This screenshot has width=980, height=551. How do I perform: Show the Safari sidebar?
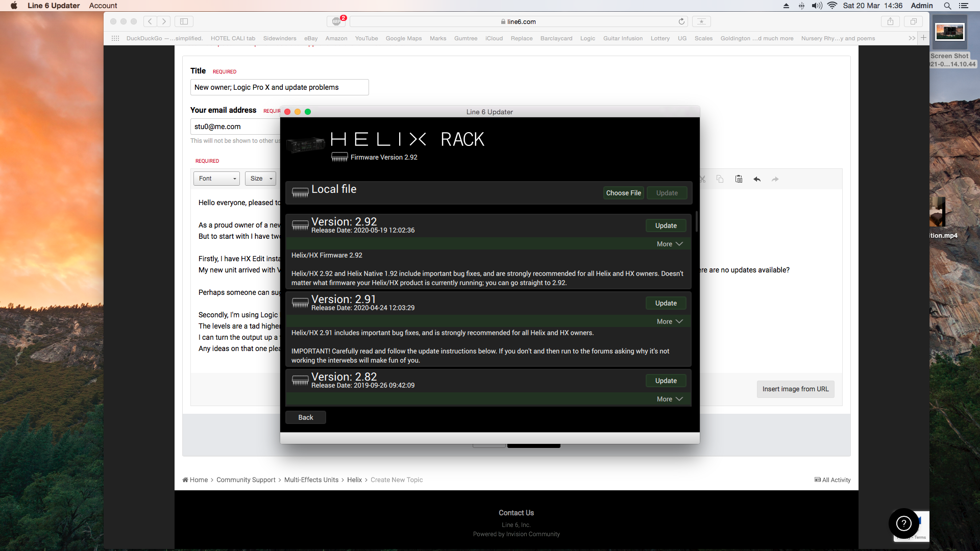(x=184, y=21)
